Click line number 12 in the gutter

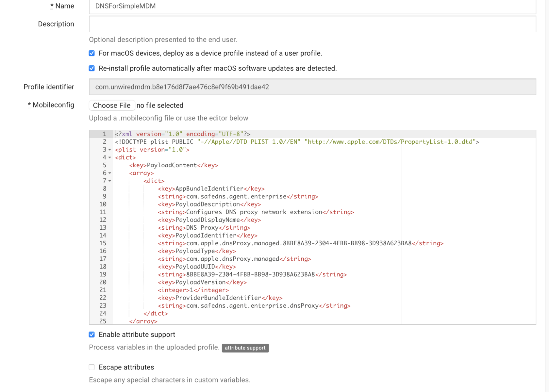pyautogui.click(x=103, y=220)
